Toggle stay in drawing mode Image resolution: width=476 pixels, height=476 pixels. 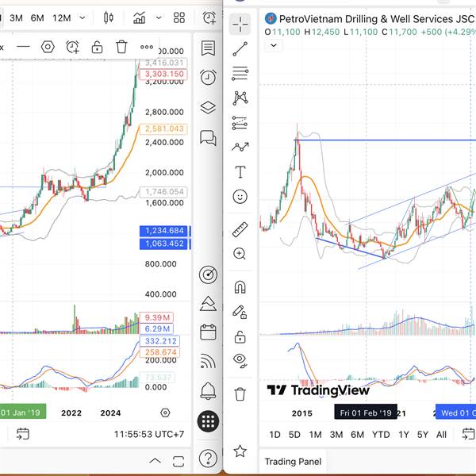240,312
